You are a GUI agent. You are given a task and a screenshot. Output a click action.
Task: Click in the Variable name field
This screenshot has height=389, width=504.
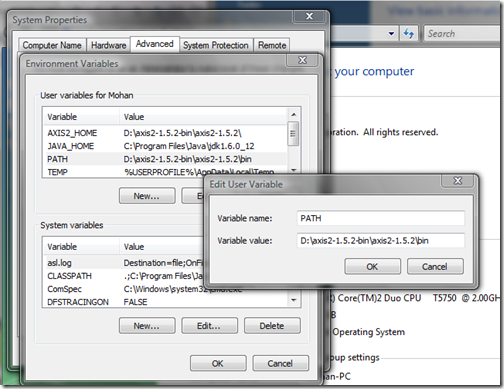point(380,219)
